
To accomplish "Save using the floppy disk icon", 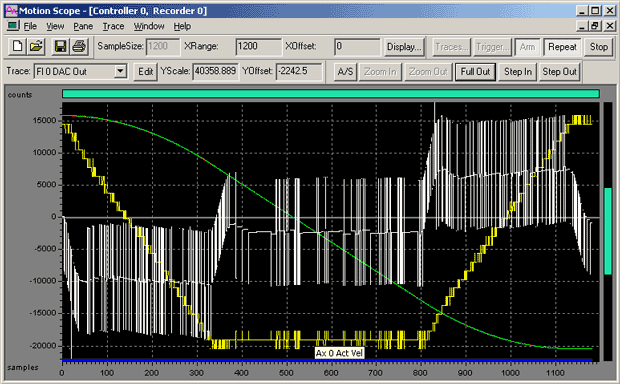I will [x=60, y=47].
